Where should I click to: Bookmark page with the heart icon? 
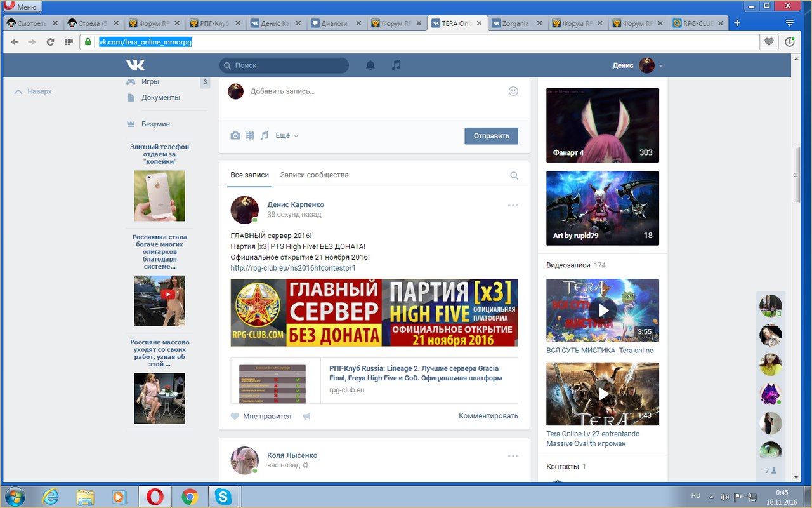coord(769,42)
